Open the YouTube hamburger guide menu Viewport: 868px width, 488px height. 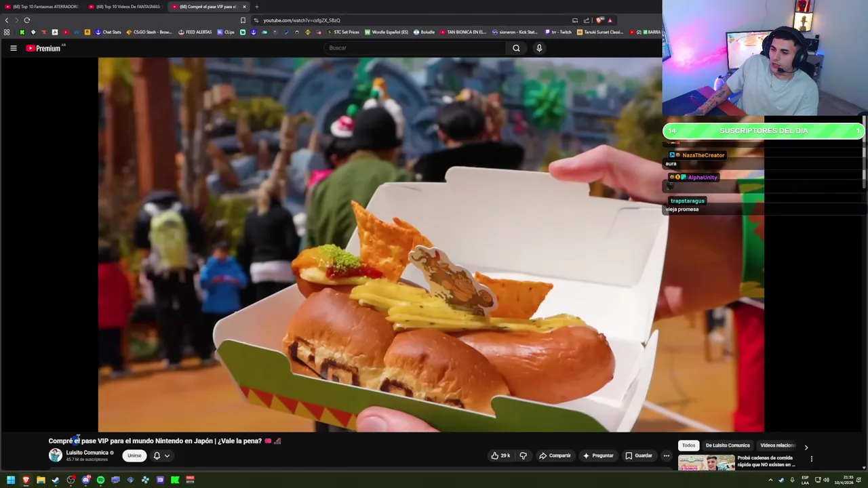[13, 48]
